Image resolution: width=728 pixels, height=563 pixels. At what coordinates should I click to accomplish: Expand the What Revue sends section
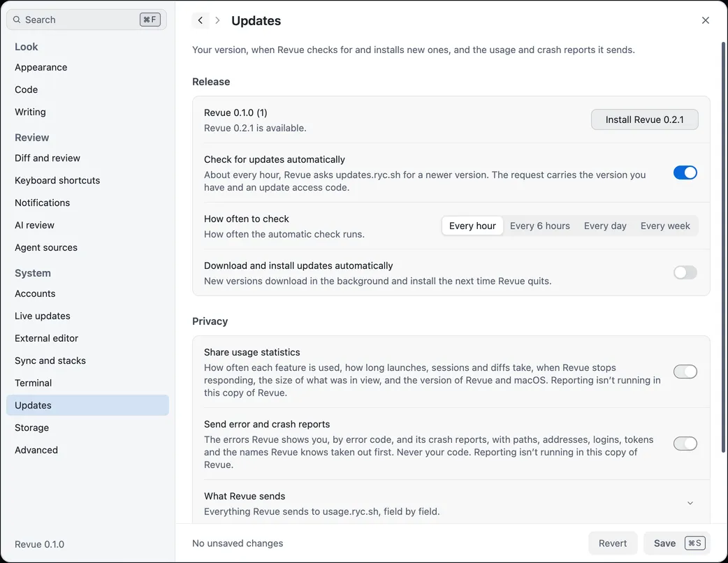point(690,503)
